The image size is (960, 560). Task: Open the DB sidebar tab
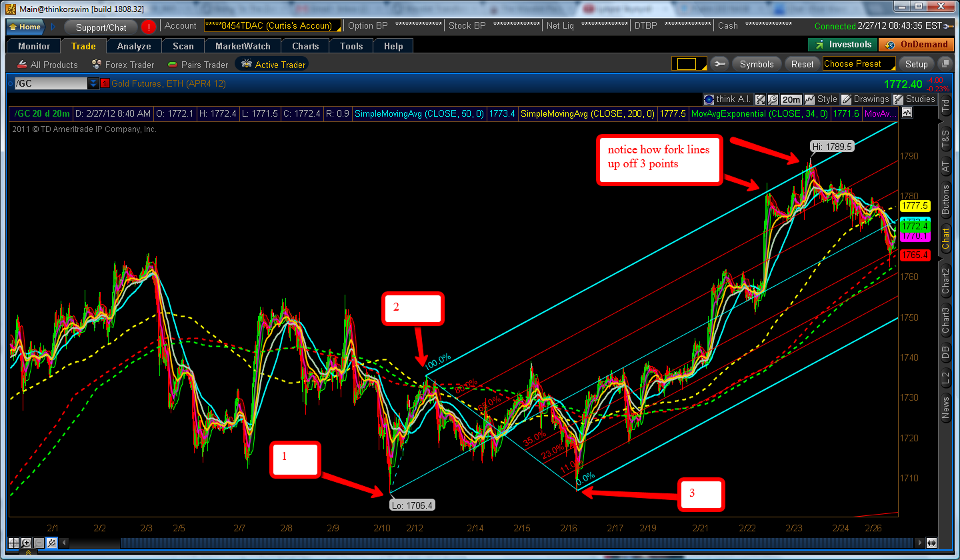click(x=945, y=353)
